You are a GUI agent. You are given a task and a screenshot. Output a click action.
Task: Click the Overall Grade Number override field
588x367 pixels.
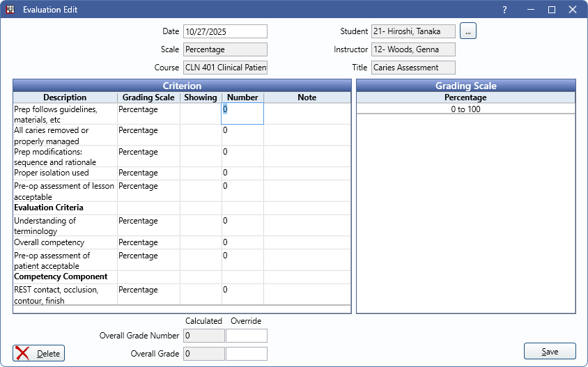point(247,336)
